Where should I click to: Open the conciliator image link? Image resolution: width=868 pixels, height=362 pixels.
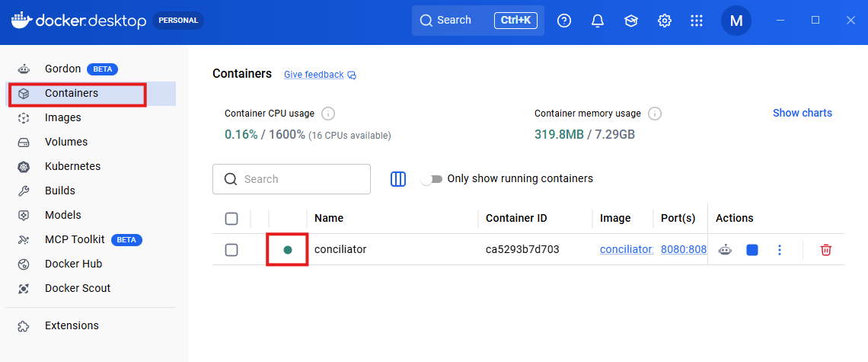[627, 249]
